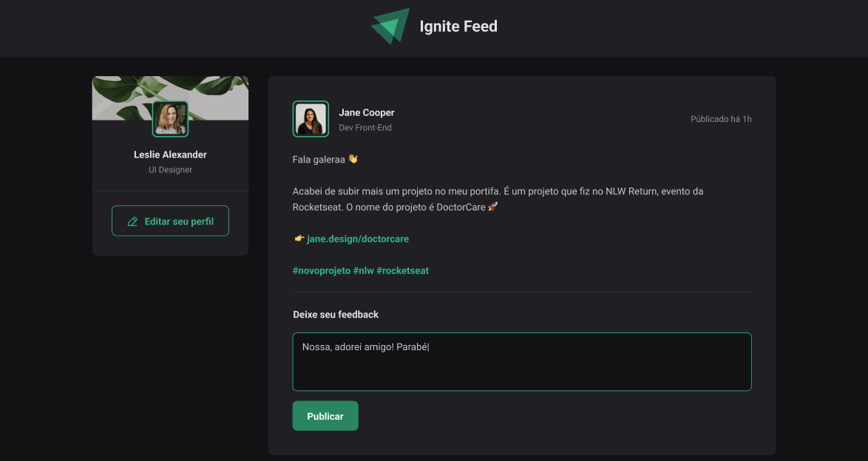This screenshot has width=868, height=461.
Task: Click the Ignite green logo icon
Action: point(390,27)
